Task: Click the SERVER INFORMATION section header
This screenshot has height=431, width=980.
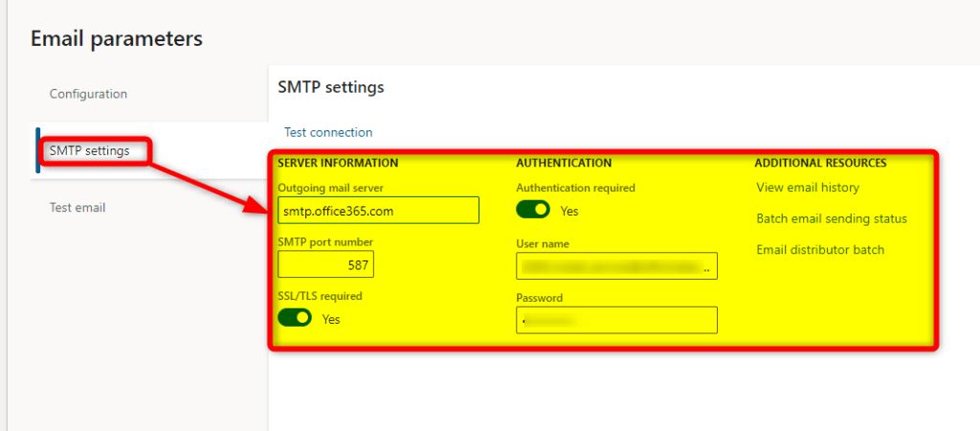Action: [338, 163]
